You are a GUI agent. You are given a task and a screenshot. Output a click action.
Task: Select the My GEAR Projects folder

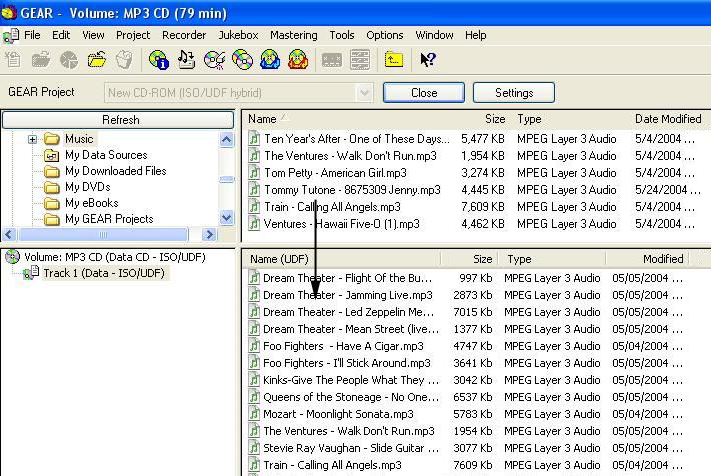(109, 219)
